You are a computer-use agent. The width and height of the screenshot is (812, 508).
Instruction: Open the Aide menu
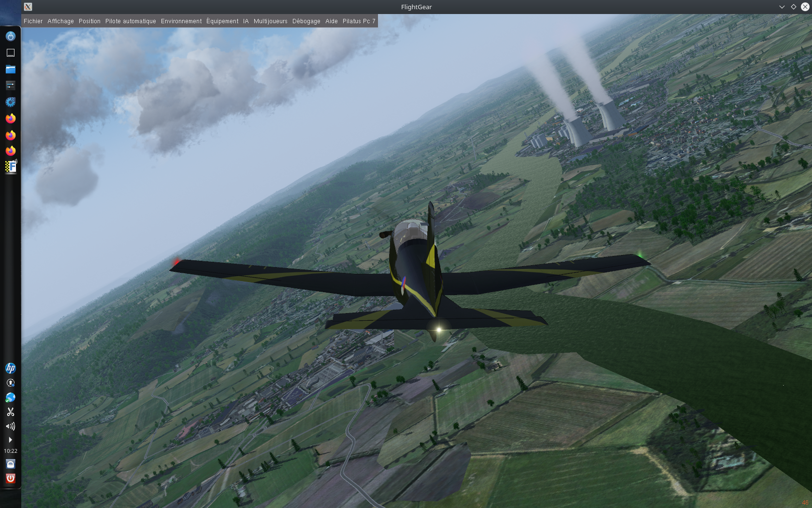(x=332, y=21)
